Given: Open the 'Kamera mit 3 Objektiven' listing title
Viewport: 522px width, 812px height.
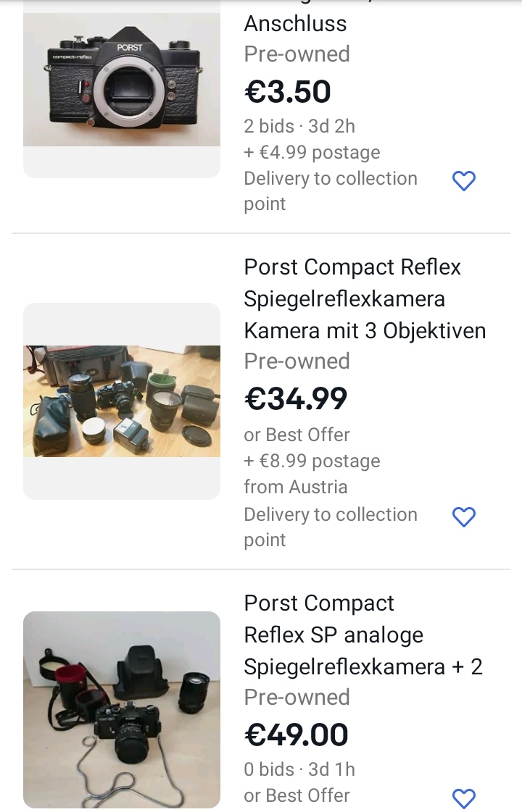Looking at the screenshot, I should 365,298.
